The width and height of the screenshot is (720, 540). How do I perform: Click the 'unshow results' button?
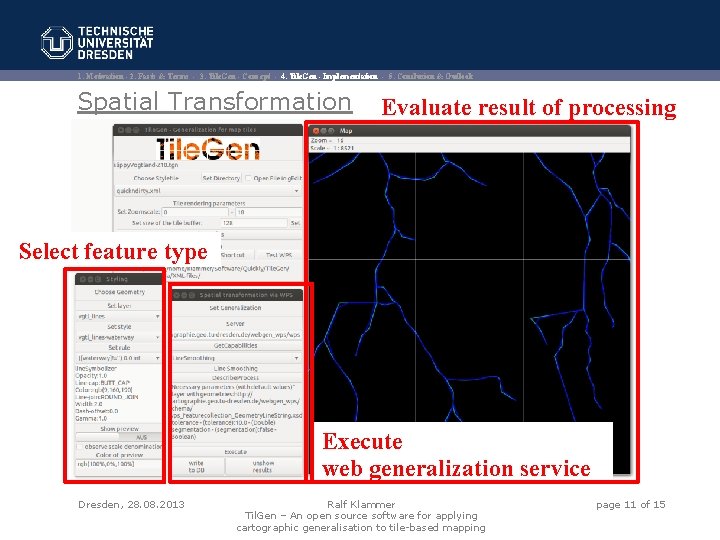(x=263, y=467)
